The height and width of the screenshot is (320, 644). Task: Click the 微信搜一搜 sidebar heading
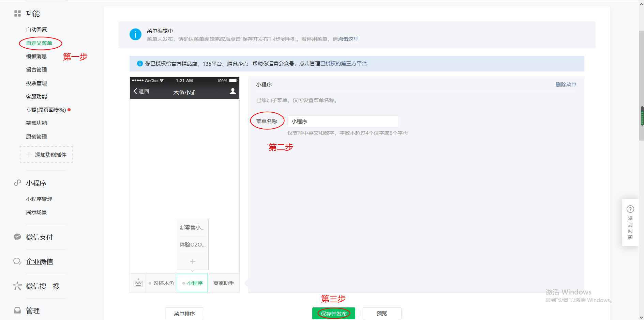pos(43,286)
